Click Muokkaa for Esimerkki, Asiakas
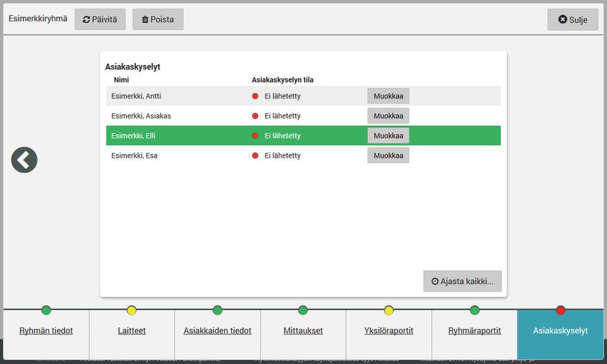This screenshot has height=364, width=607. [388, 116]
